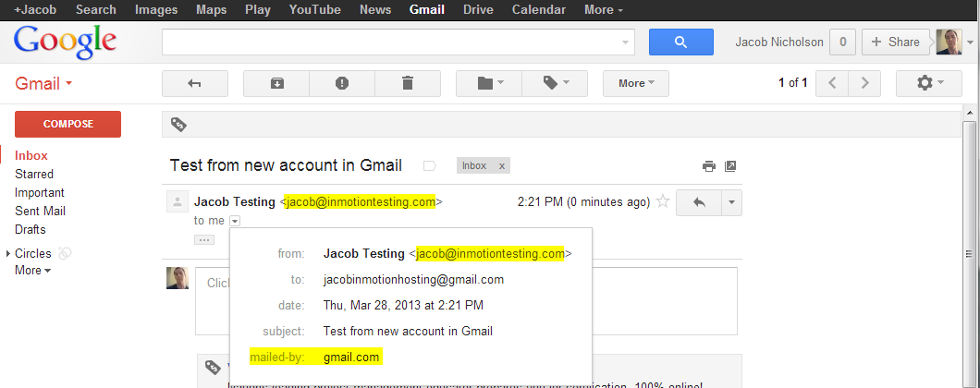Open Images in the Google bar
980x388 pixels.
coord(156,9)
